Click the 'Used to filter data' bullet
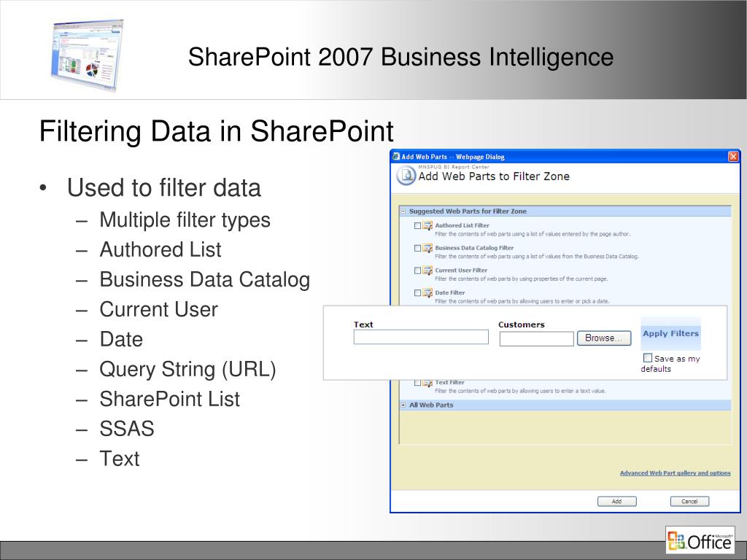747x560 pixels. pyautogui.click(x=164, y=187)
